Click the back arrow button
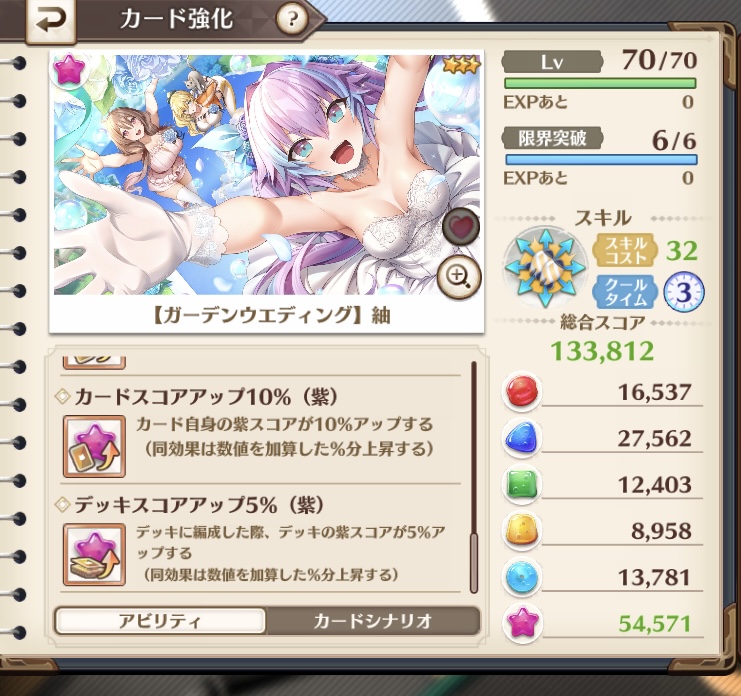 point(50,21)
